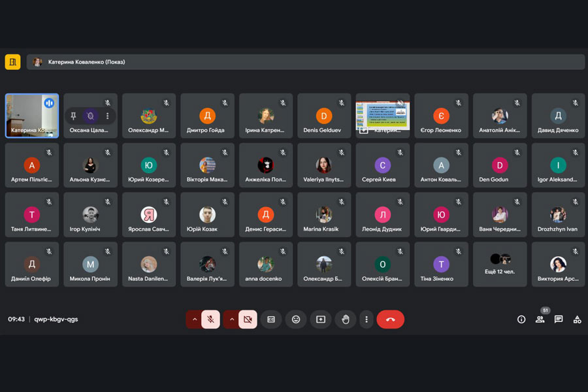Image resolution: width=588 pixels, height=392 pixels.
Task: Click Антон Коваль gray A avatar
Action: tap(442, 165)
